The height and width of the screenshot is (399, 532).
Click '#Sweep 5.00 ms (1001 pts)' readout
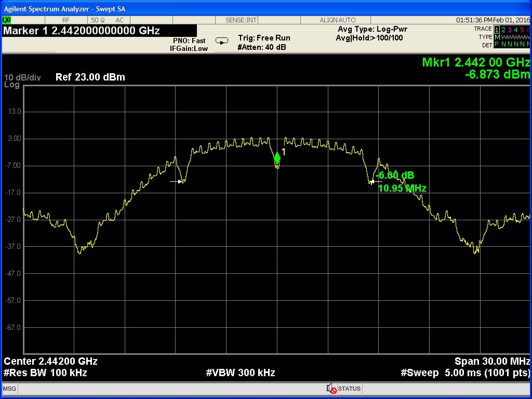pyautogui.click(x=465, y=373)
